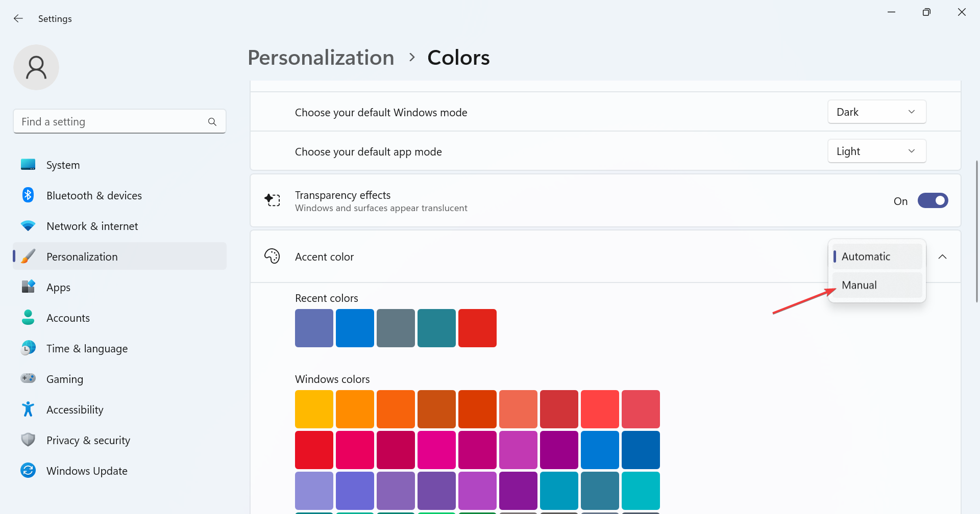
Task: Focus the Find a setting search box
Action: [119, 121]
